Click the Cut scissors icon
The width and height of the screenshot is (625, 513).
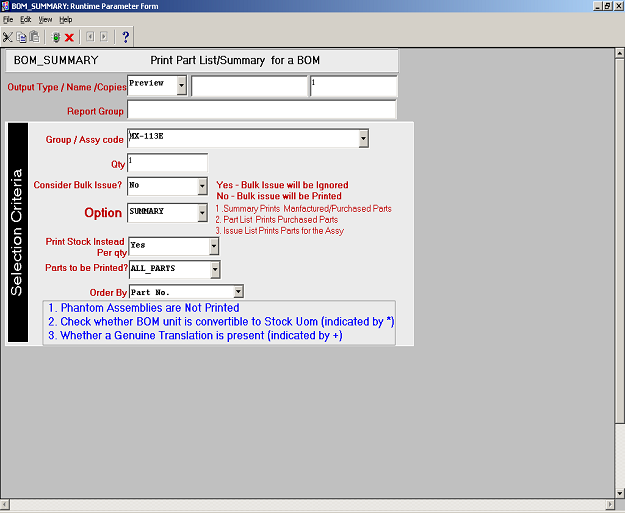pos(8,37)
